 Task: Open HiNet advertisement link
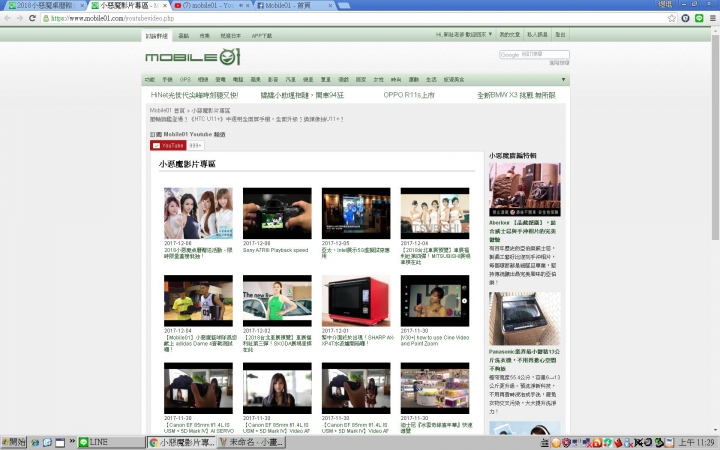[194, 95]
